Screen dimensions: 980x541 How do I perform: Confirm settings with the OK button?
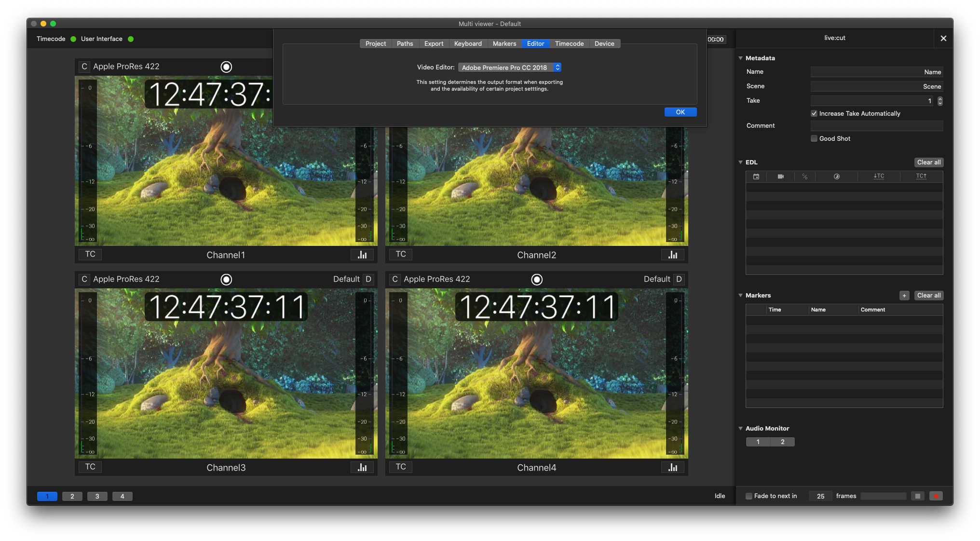pyautogui.click(x=680, y=112)
